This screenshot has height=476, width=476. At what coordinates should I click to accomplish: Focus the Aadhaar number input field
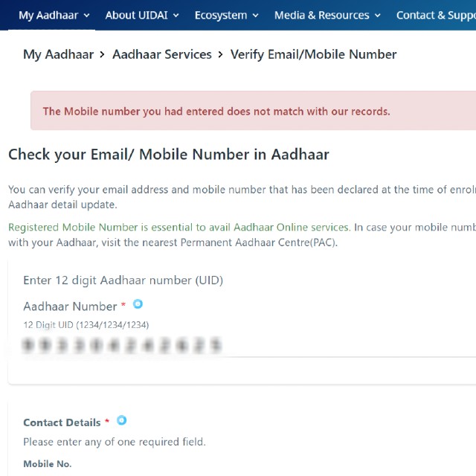pyautogui.click(x=223, y=345)
